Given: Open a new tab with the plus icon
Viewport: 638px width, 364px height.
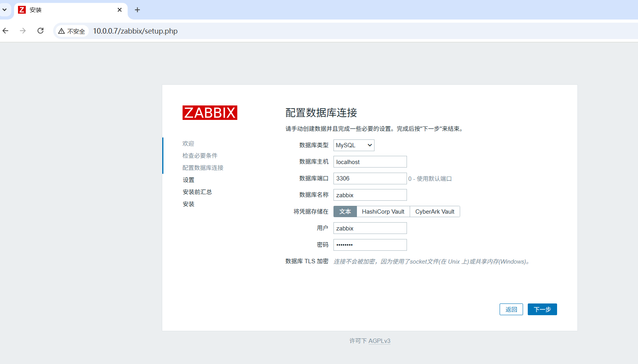Looking at the screenshot, I should click(137, 10).
